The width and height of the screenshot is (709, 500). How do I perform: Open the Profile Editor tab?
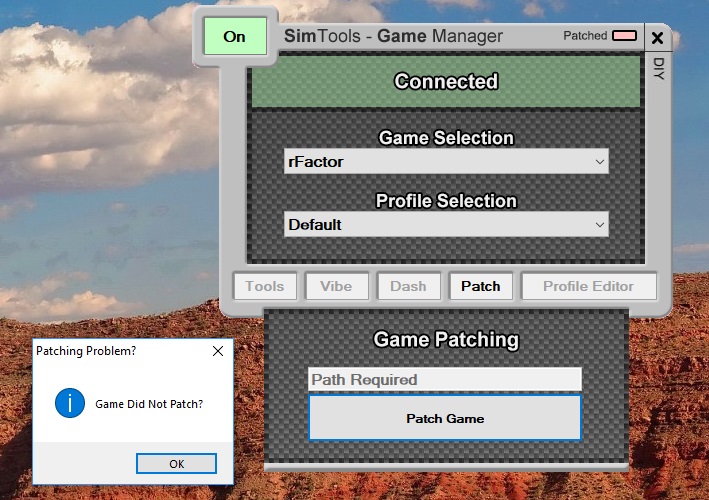click(x=589, y=286)
